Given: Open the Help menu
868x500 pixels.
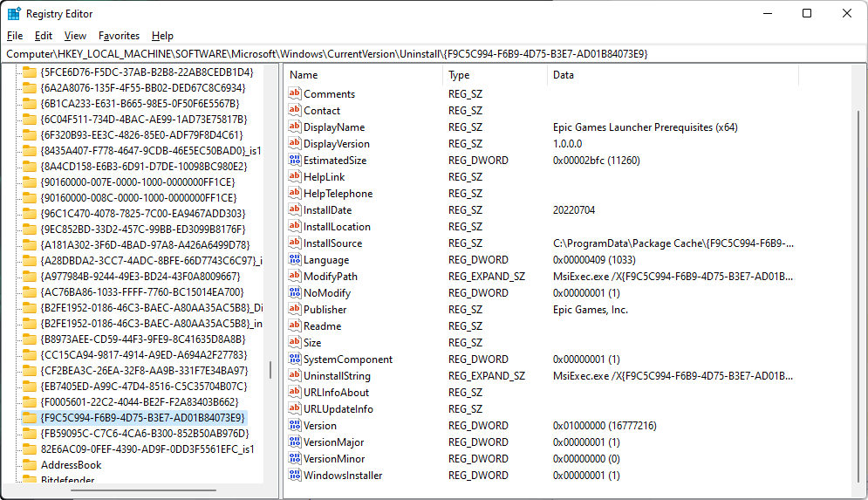Looking at the screenshot, I should [163, 36].
